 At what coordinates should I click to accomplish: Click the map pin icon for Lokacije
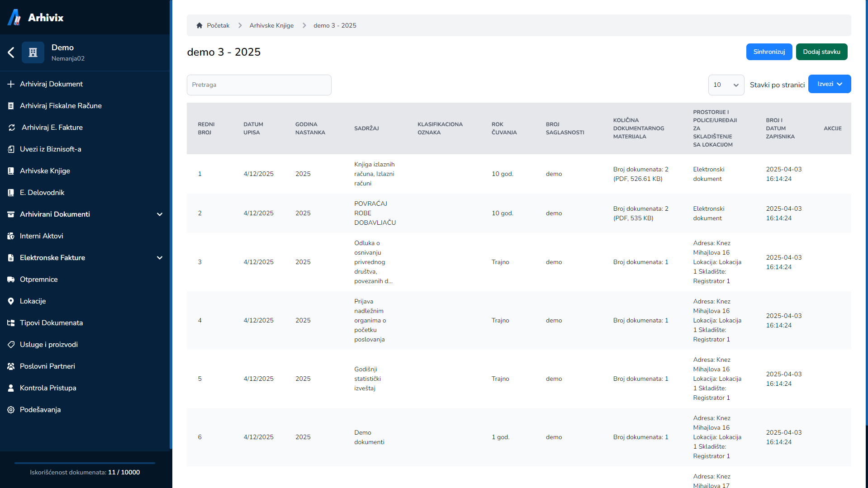pos(11,301)
